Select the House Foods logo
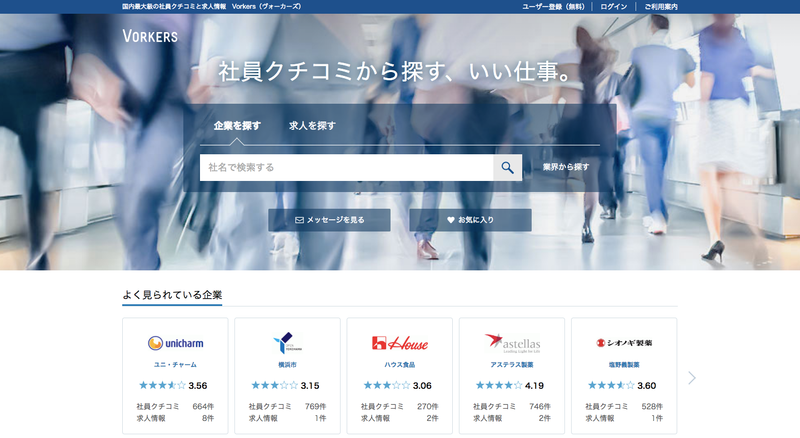Screen dimensions: 800x438 click(x=399, y=343)
